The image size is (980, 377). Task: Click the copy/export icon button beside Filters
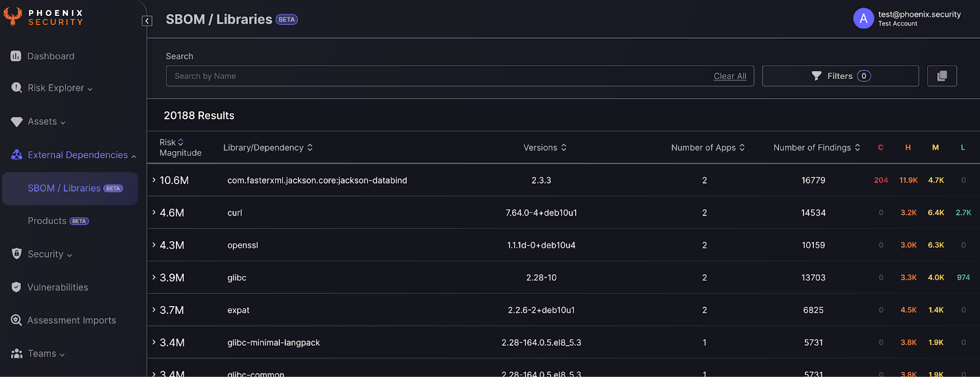tap(942, 76)
